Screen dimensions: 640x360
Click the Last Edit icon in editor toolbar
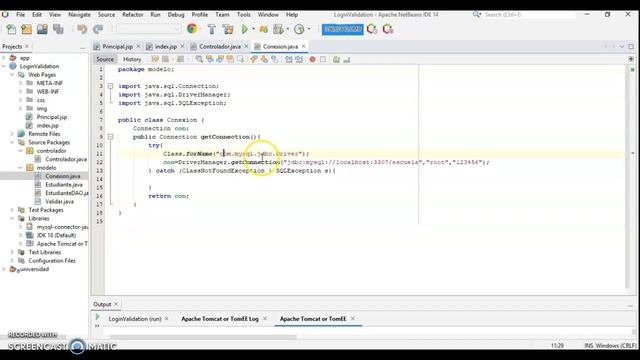pyautogui.click(x=155, y=59)
